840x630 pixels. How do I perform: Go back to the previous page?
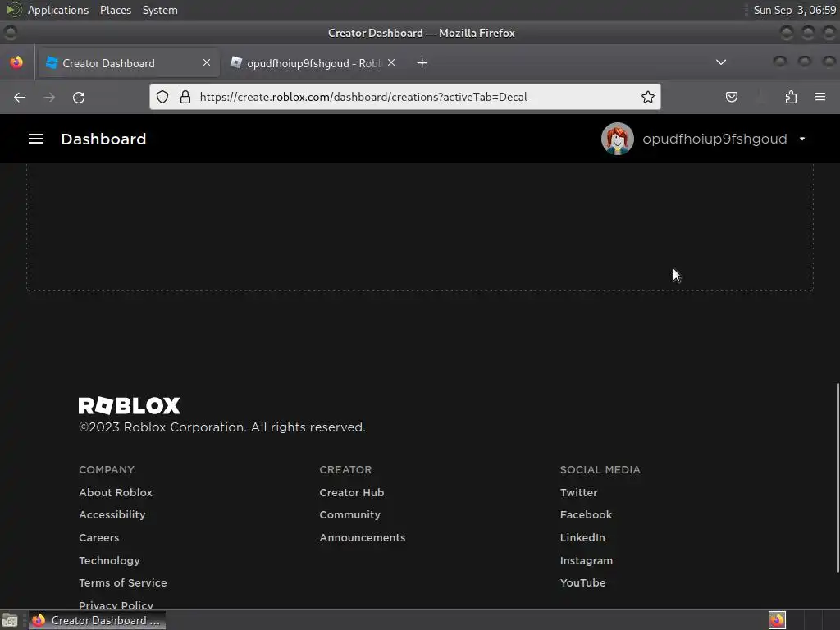pyautogui.click(x=20, y=97)
